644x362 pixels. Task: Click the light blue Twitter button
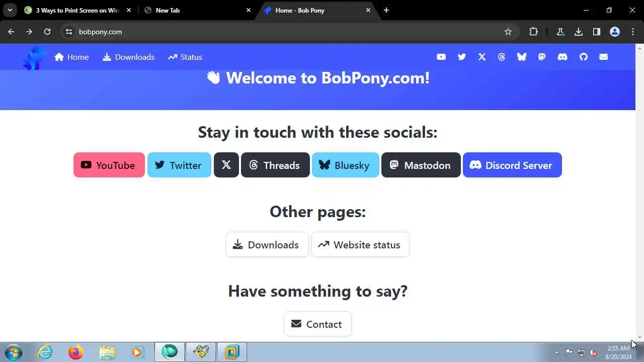179,165
